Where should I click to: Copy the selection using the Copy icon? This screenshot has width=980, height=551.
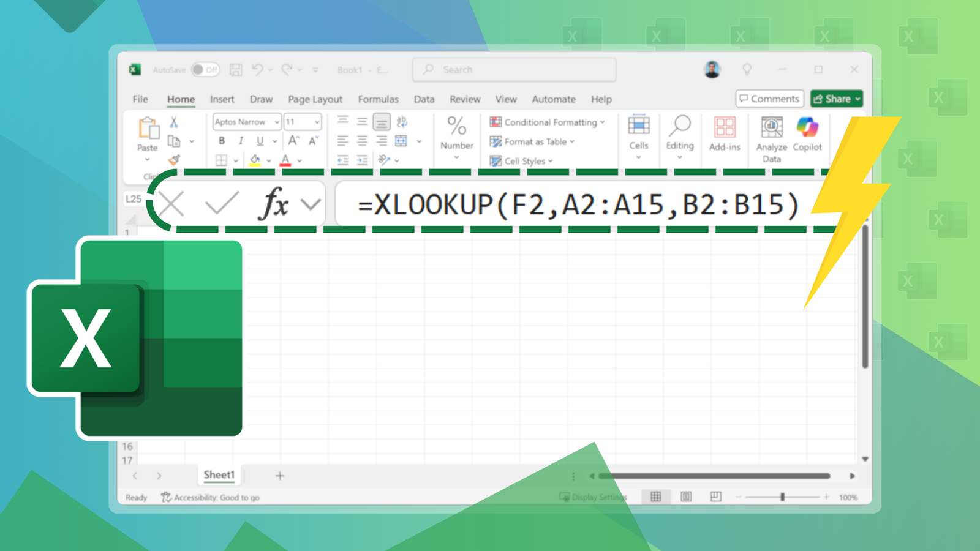click(x=175, y=141)
